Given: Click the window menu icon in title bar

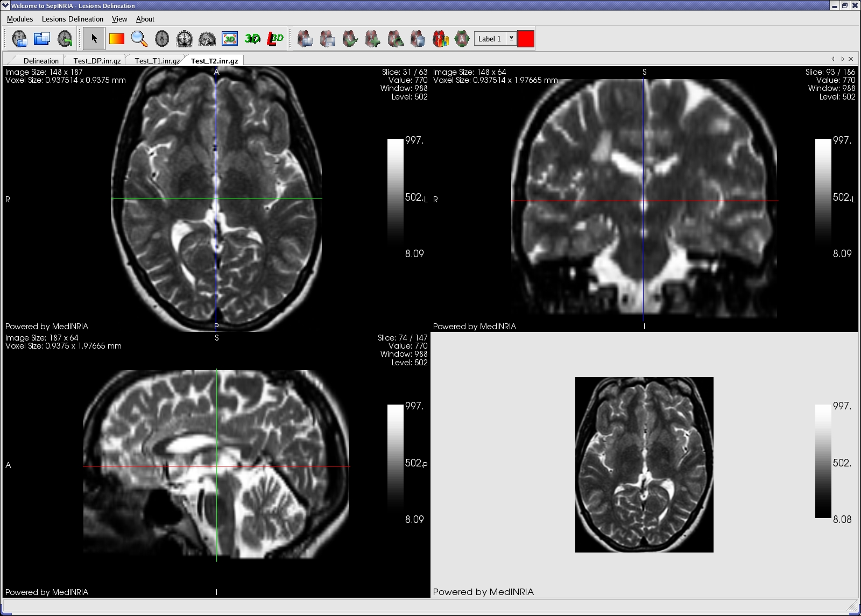Looking at the screenshot, I should [x=5, y=5].
